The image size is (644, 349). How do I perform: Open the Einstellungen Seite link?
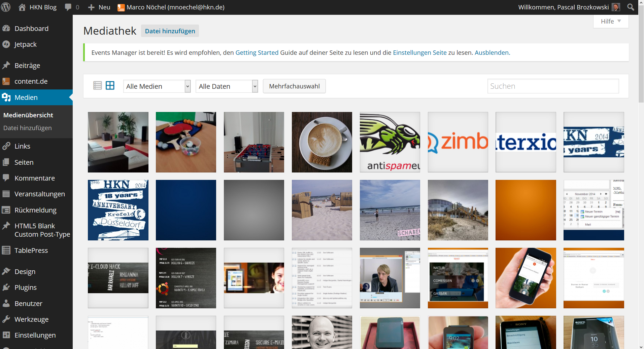point(420,53)
